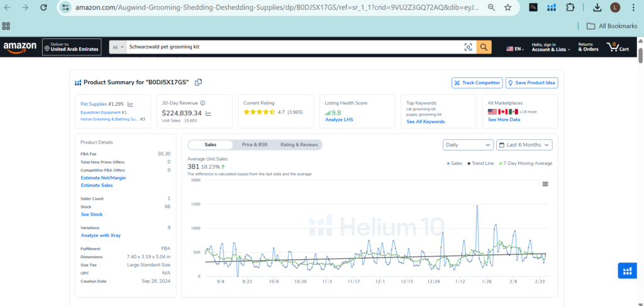Image resolution: width=644 pixels, height=306 pixels.
Task: Open the camera visual search icon
Action: coord(468,47)
